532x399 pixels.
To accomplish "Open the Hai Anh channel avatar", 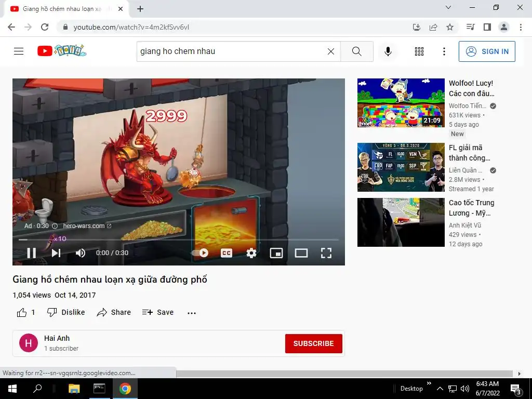I will (x=29, y=343).
